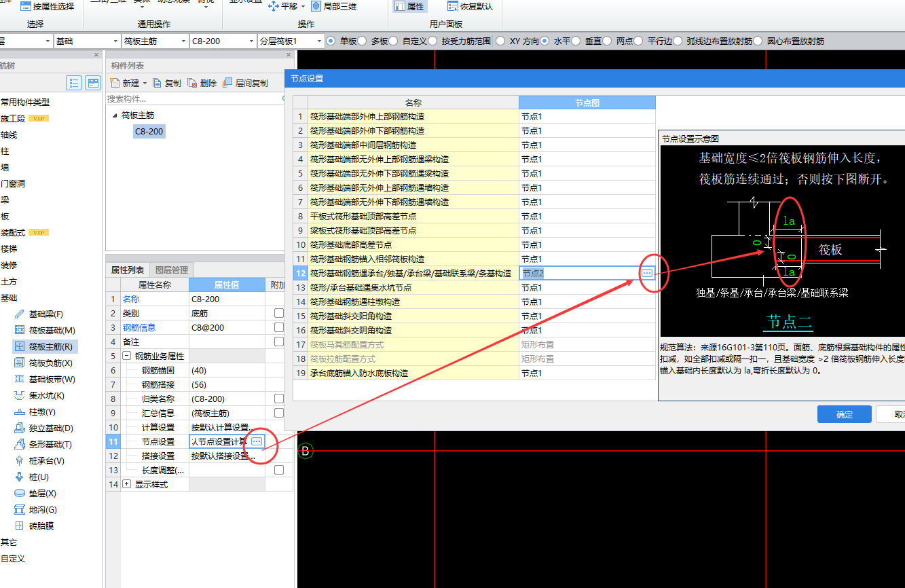905x588 pixels.
Task: Click 恢复默认 restore default icon
Action: pyautogui.click(x=453, y=6)
